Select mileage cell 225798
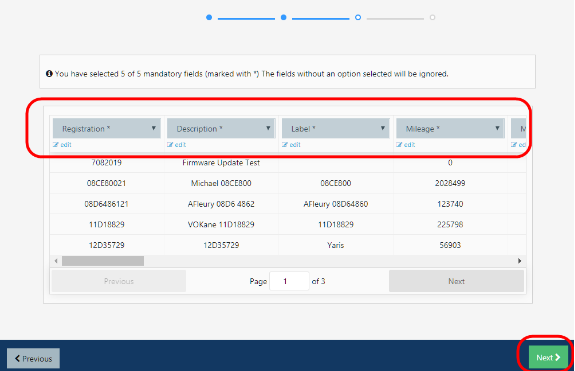Image resolution: width=575 pixels, height=371 pixels. 450,224
